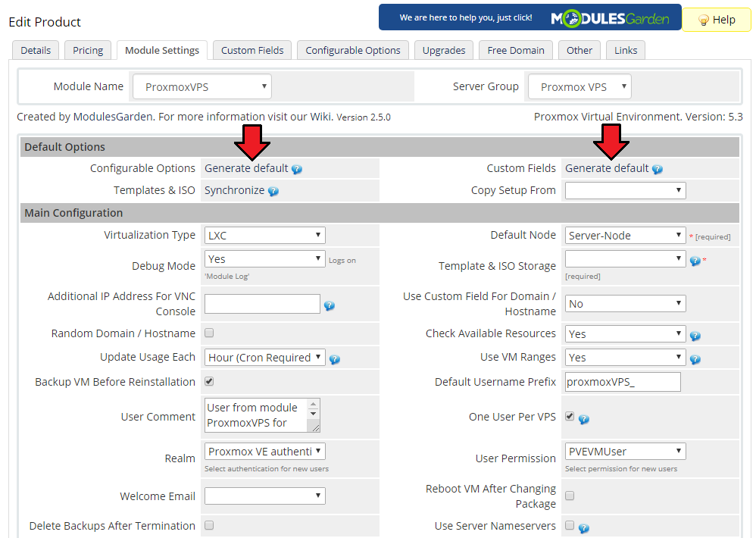
Task: Click User Comment scroll down arrow
Action: [x=314, y=414]
